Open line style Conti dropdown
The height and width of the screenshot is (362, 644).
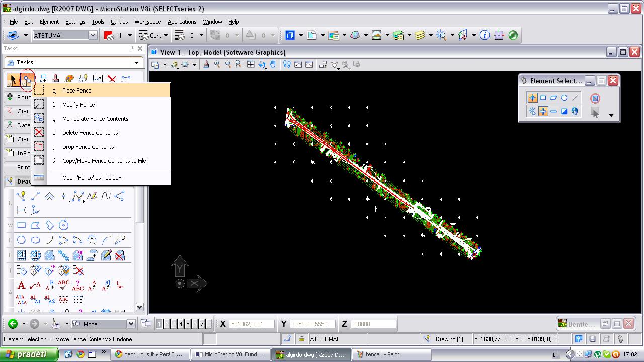pyautogui.click(x=166, y=35)
